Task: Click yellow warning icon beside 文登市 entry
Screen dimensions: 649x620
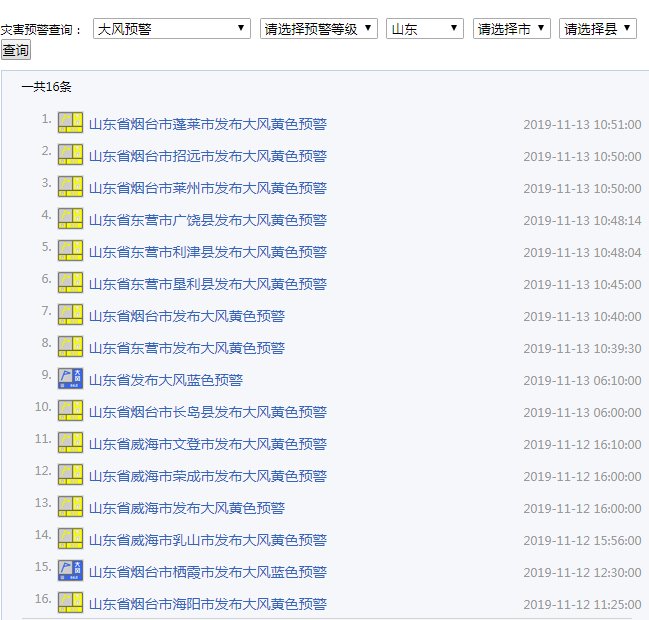Action: (x=70, y=442)
